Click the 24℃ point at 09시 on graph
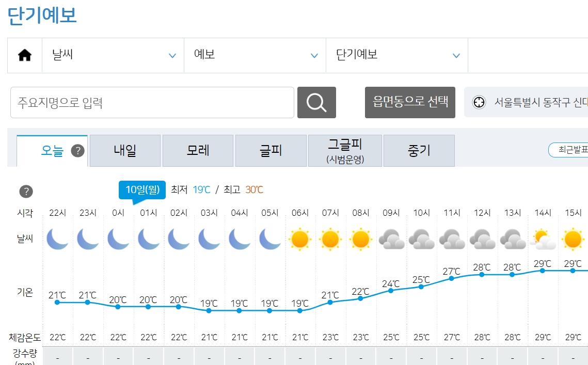This screenshot has width=588, height=365. pos(391,291)
